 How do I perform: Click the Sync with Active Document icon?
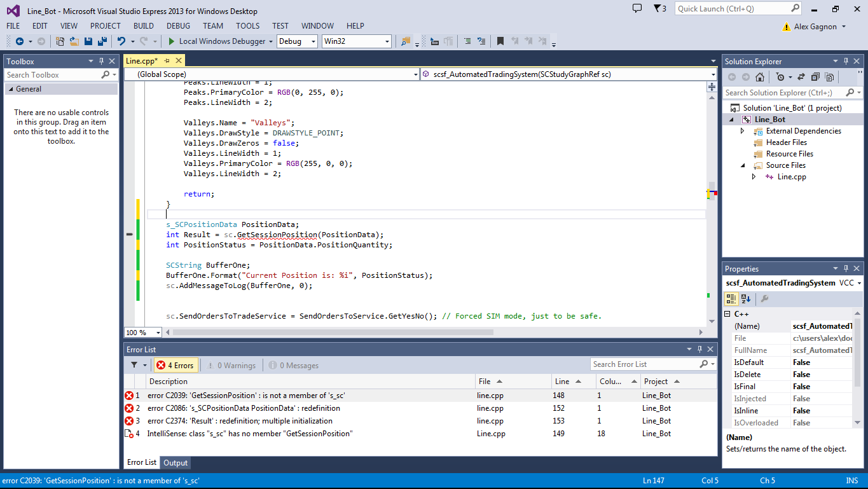tap(801, 77)
